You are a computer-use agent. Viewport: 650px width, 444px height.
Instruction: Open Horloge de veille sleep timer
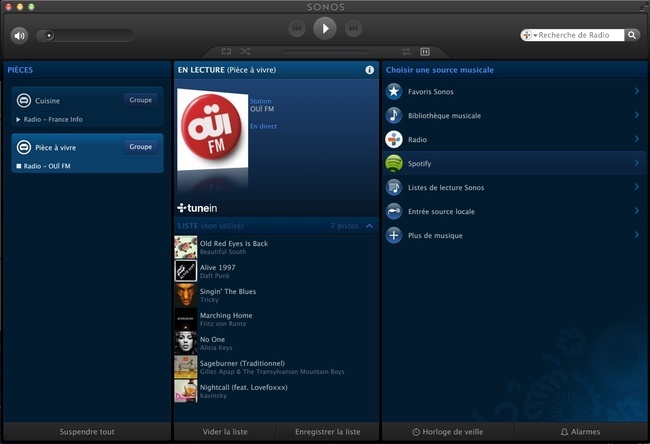(x=448, y=432)
